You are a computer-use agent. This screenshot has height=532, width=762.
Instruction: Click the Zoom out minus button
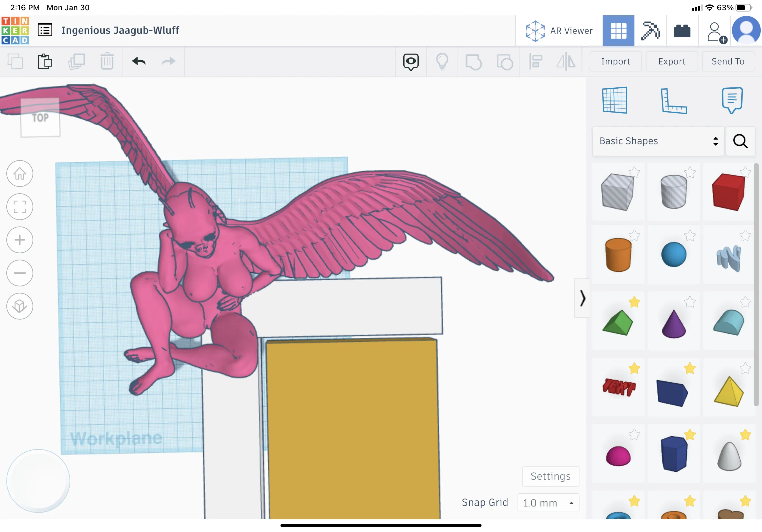point(20,273)
